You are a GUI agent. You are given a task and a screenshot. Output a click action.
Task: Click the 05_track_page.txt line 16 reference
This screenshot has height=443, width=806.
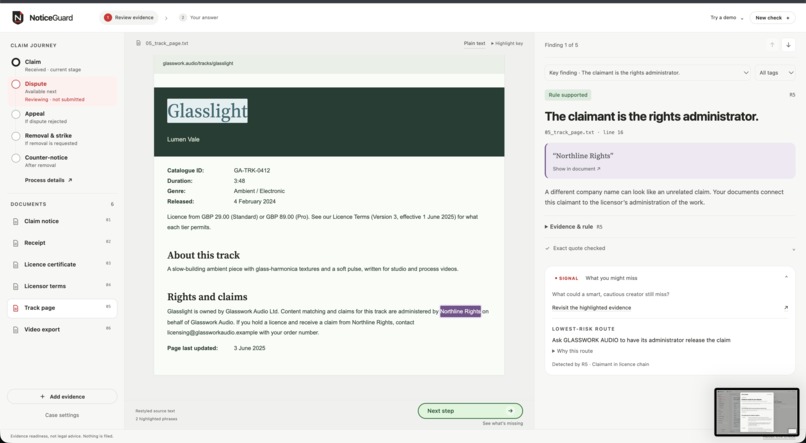pos(584,133)
